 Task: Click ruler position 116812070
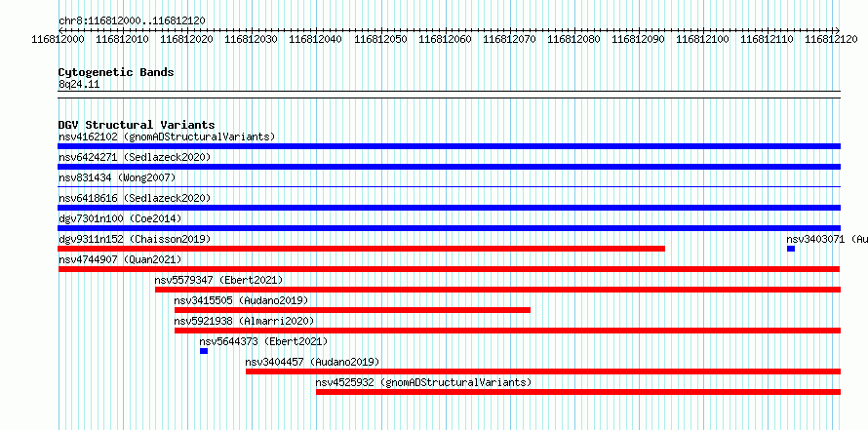pos(509,39)
